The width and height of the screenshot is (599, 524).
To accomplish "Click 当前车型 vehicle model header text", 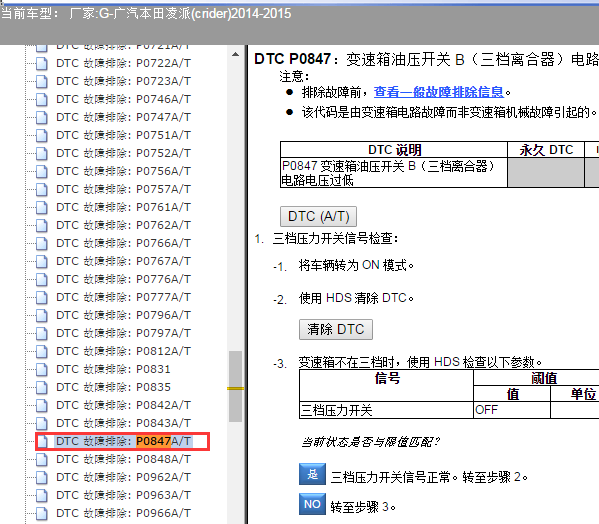I will pos(146,14).
